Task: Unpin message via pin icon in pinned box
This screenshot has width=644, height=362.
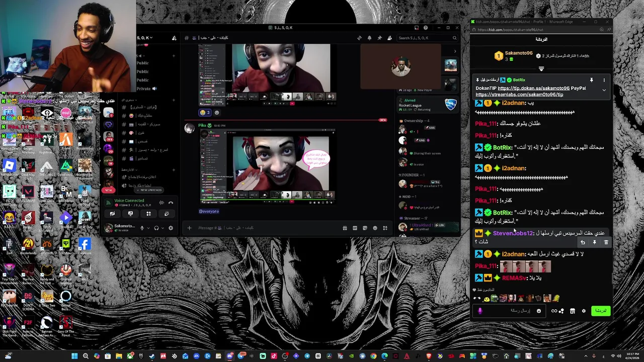Action: (x=592, y=80)
